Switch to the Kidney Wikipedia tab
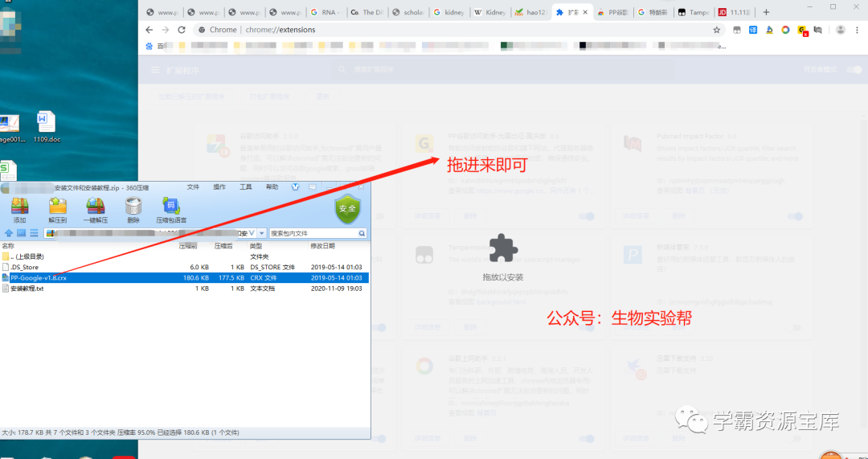 coord(490,12)
